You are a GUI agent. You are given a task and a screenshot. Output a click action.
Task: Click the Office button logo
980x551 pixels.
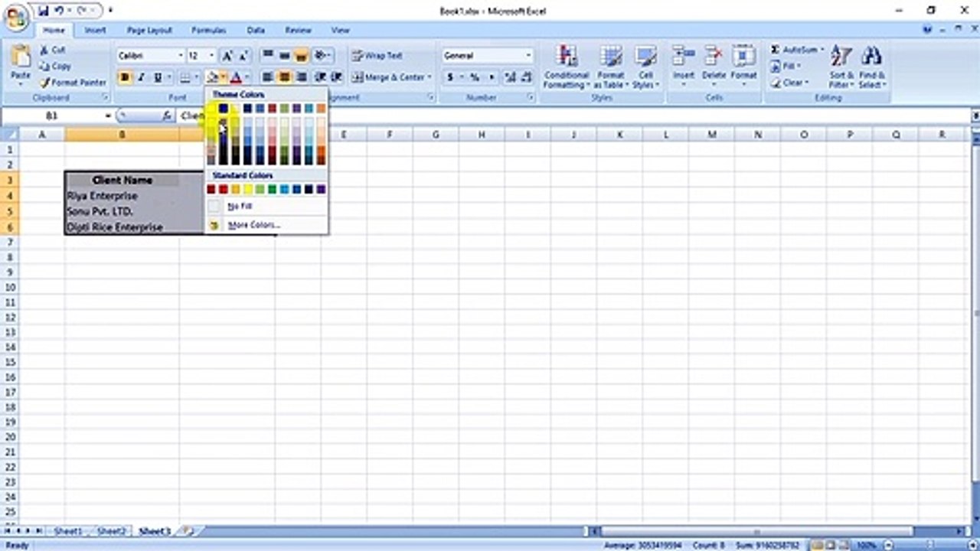pyautogui.click(x=15, y=17)
